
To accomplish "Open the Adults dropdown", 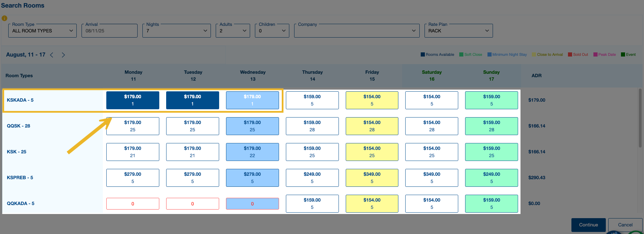I will tap(233, 31).
